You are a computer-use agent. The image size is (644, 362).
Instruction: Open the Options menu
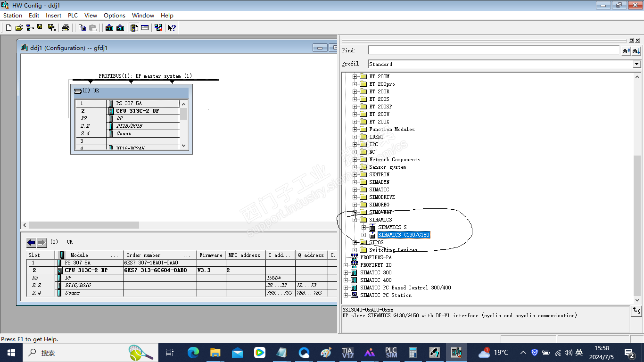coord(115,15)
